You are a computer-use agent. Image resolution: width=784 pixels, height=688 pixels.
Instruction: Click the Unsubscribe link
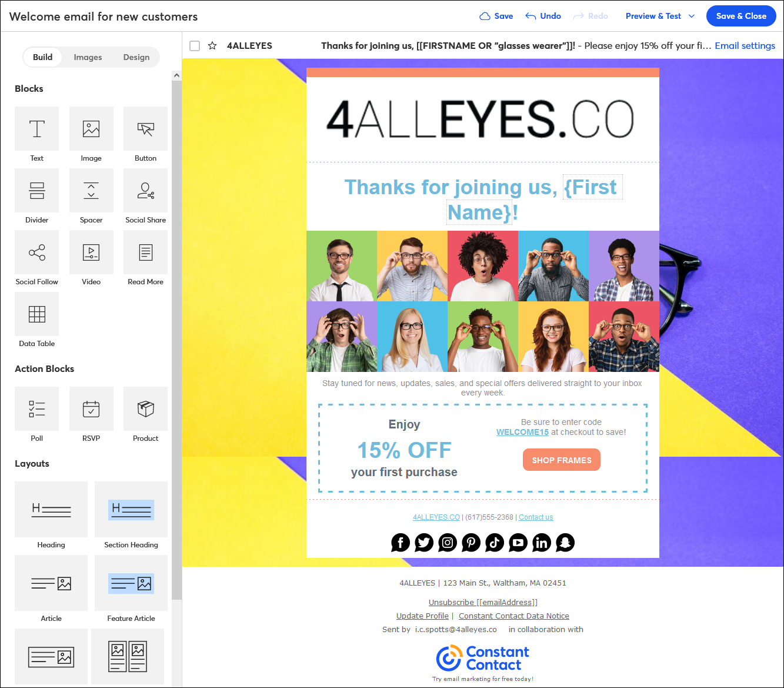483,602
